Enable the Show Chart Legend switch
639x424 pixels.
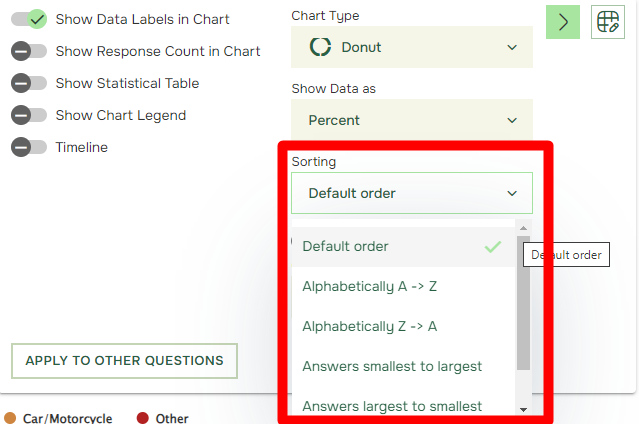(x=29, y=115)
